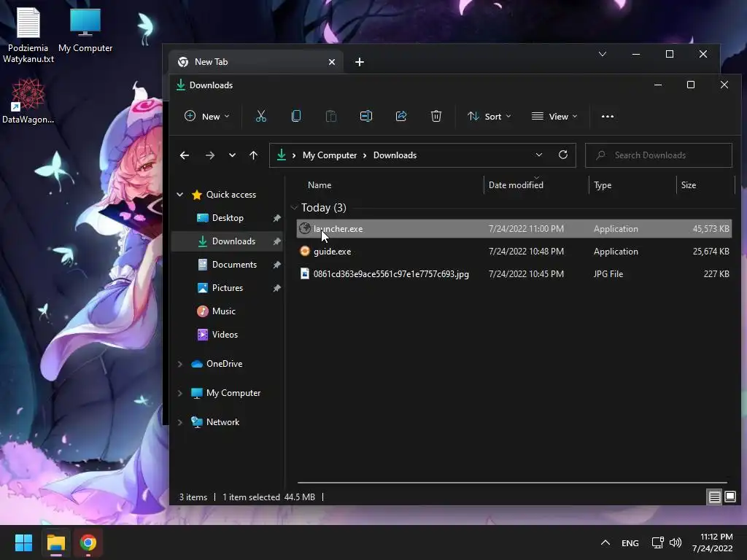Click File Explorer on the taskbar

(55, 542)
